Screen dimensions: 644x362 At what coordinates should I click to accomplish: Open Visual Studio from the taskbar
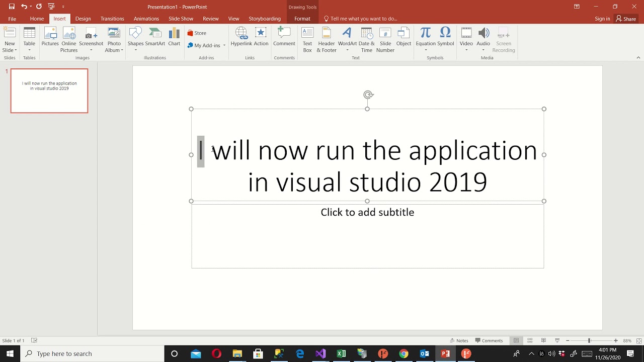(x=320, y=353)
